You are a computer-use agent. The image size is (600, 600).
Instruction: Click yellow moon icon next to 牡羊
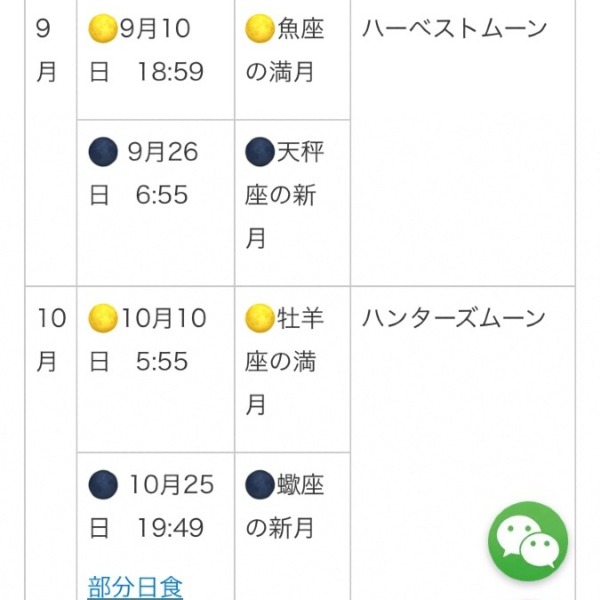pyautogui.click(x=259, y=318)
